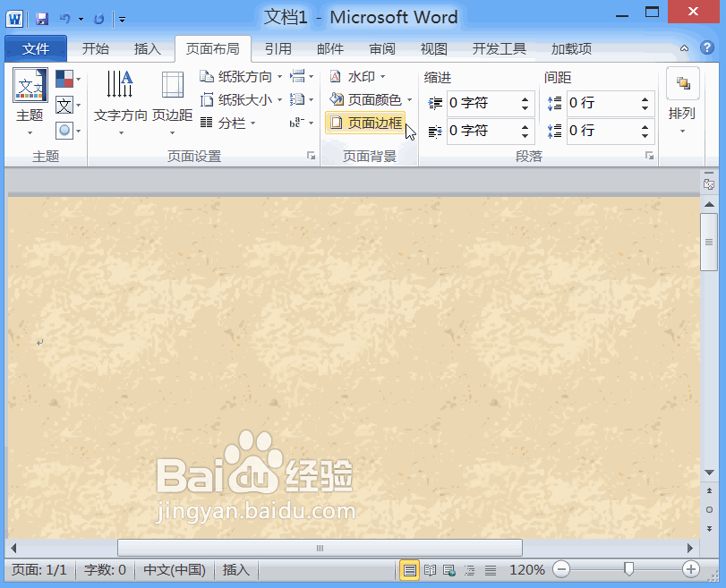The width and height of the screenshot is (726, 588).
Task: Switch to the 引用 tab
Action: pyautogui.click(x=278, y=48)
